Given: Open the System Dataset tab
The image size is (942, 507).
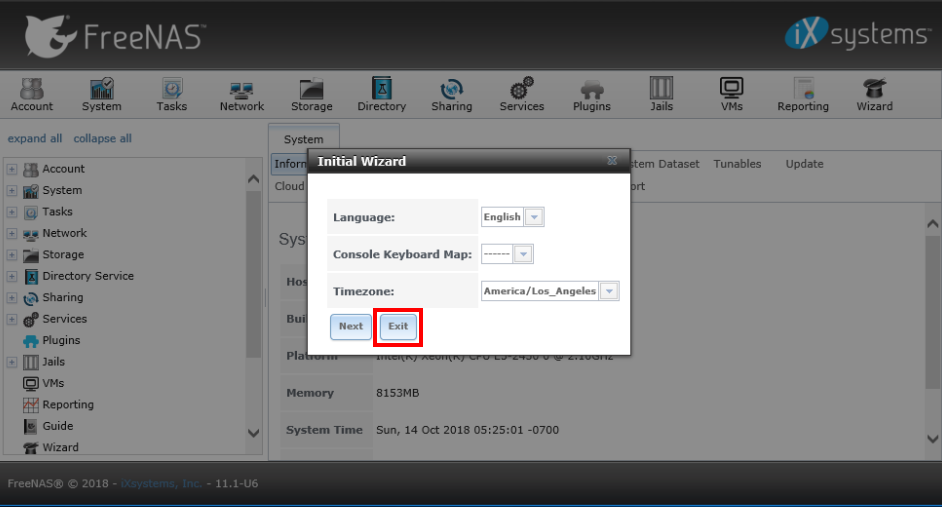Looking at the screenshot, I should [665, 164].
